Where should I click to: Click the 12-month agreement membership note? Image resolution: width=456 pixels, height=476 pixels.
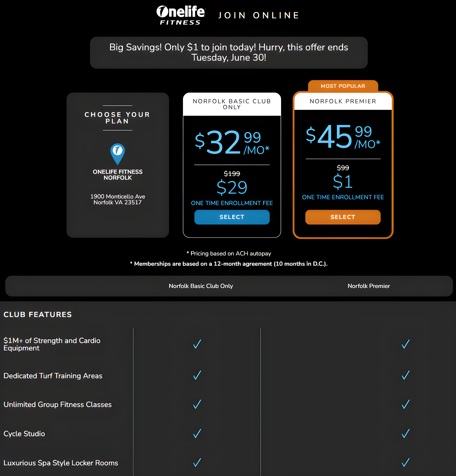click(x=229, y=264)
